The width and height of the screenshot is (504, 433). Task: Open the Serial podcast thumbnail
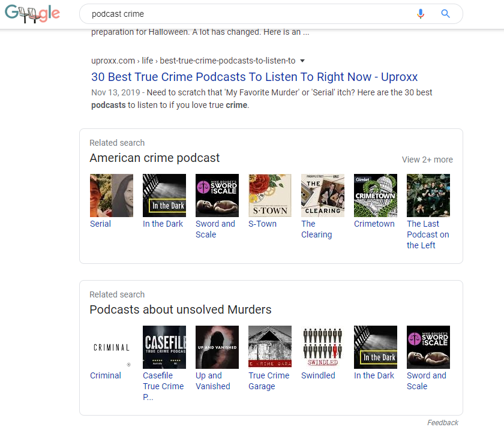pos(111,196)
